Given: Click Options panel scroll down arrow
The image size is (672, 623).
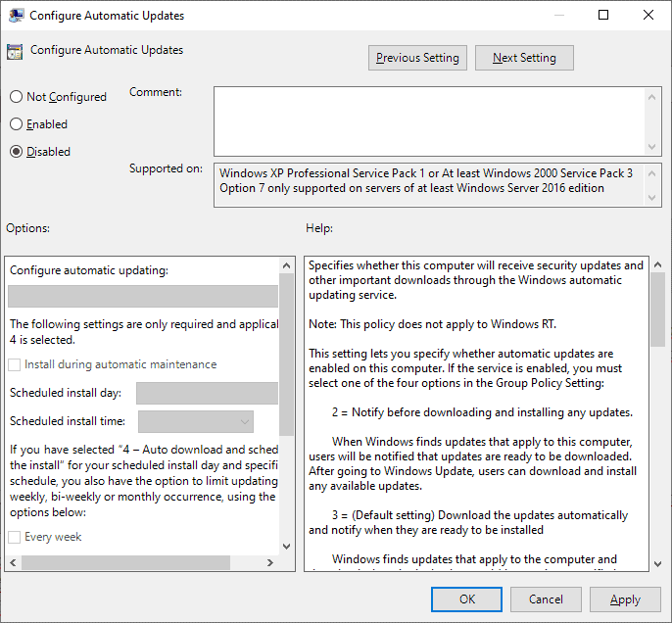Looking at the screenshot, I should pos(287,547).
